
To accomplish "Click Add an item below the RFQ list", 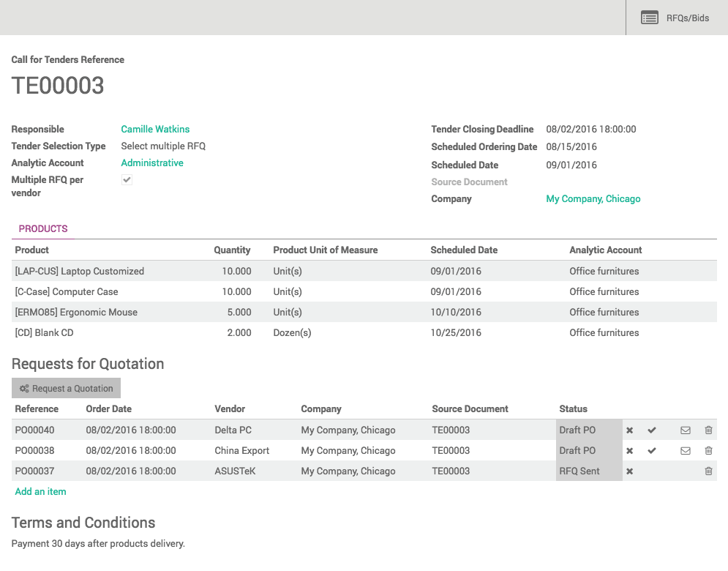I will [40, 491].
